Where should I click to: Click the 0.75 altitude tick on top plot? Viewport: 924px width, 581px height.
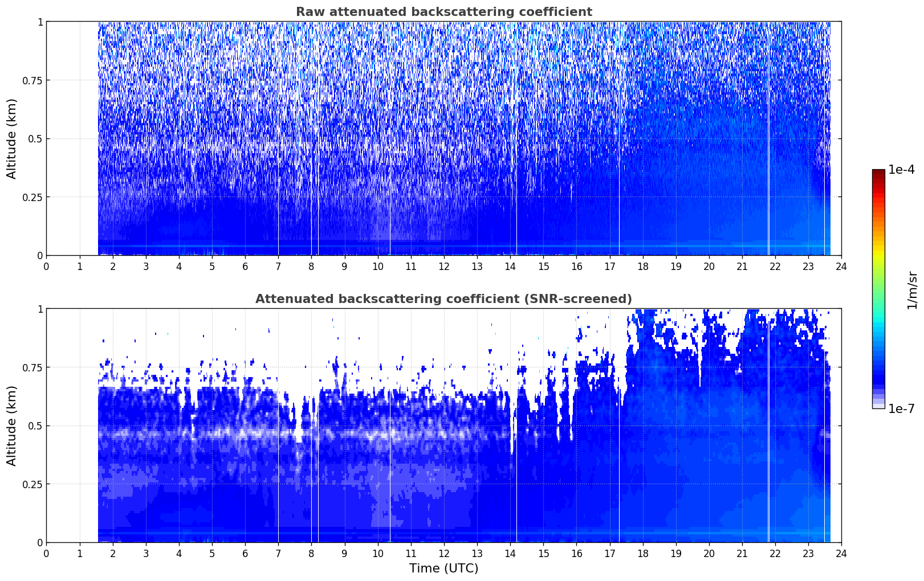coord(34,80)
